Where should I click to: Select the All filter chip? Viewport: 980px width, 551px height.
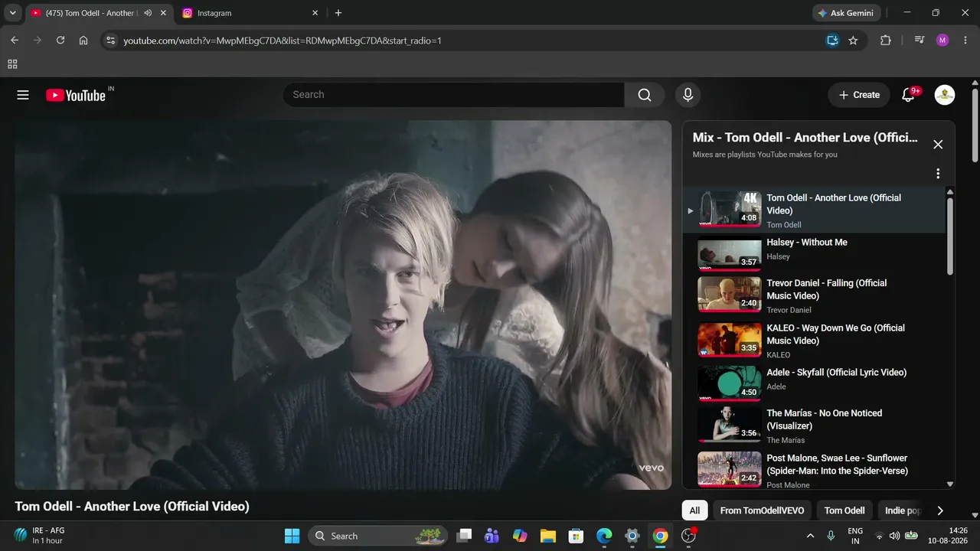tap(694, 510)
